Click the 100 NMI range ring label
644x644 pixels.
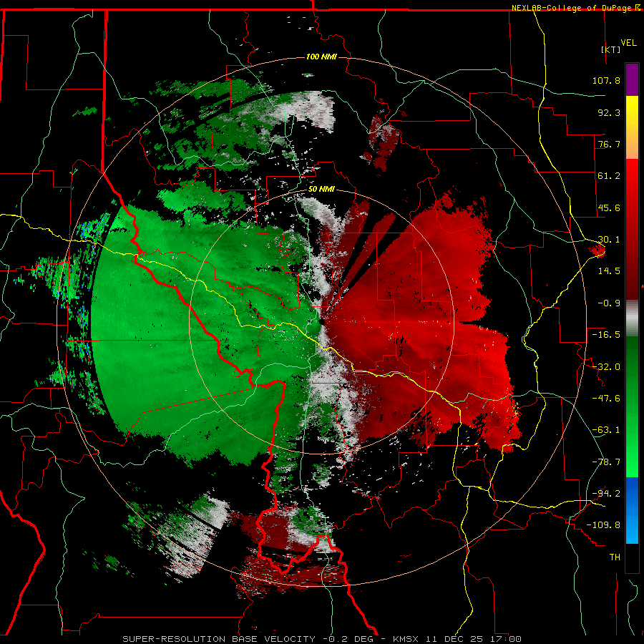321,57
